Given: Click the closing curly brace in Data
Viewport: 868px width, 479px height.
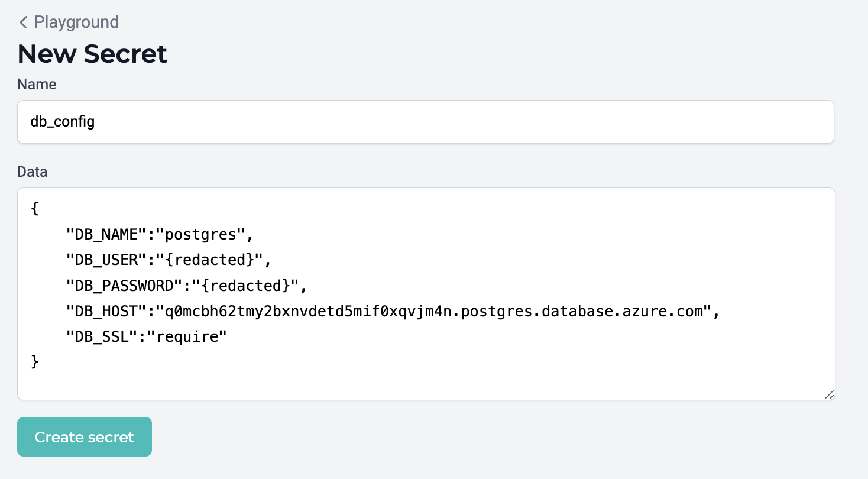Looking at the screenshot, I should point(34,363).
